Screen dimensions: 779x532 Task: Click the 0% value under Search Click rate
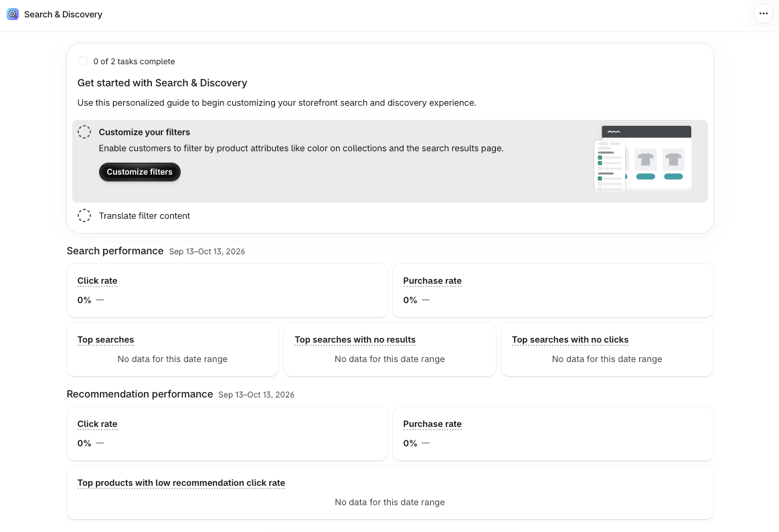(x=84, y=300)
